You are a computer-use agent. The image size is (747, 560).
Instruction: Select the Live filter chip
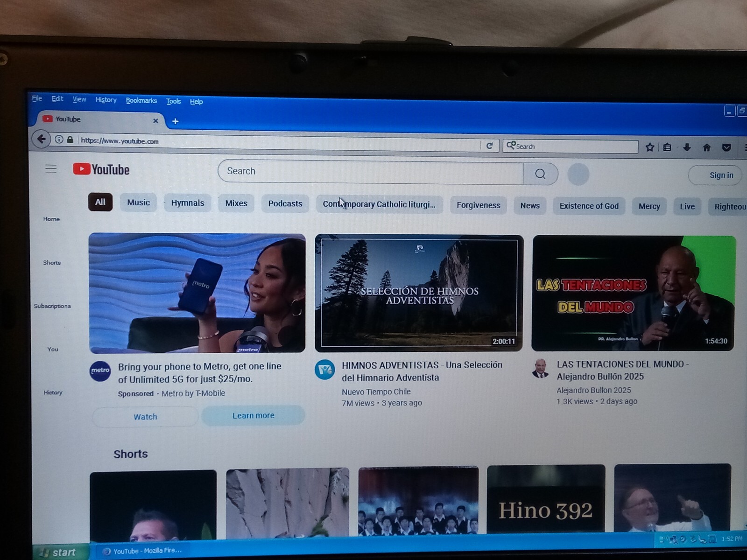click(687, 206)
